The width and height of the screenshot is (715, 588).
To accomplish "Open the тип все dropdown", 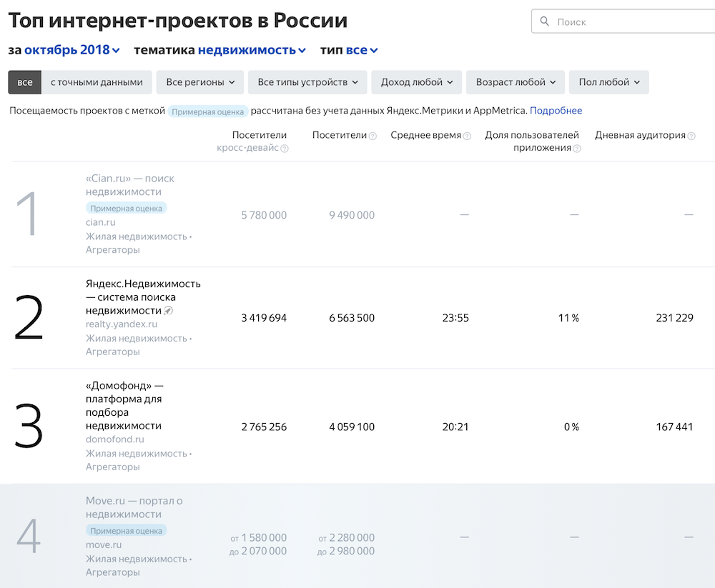I will click(x=362, y=50).
